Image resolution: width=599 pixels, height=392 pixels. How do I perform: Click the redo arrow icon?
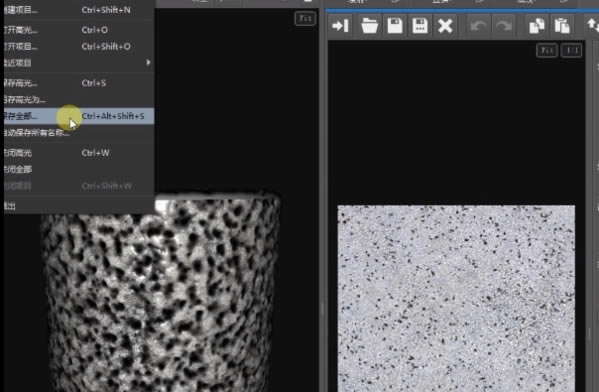(x=504, y=26)
